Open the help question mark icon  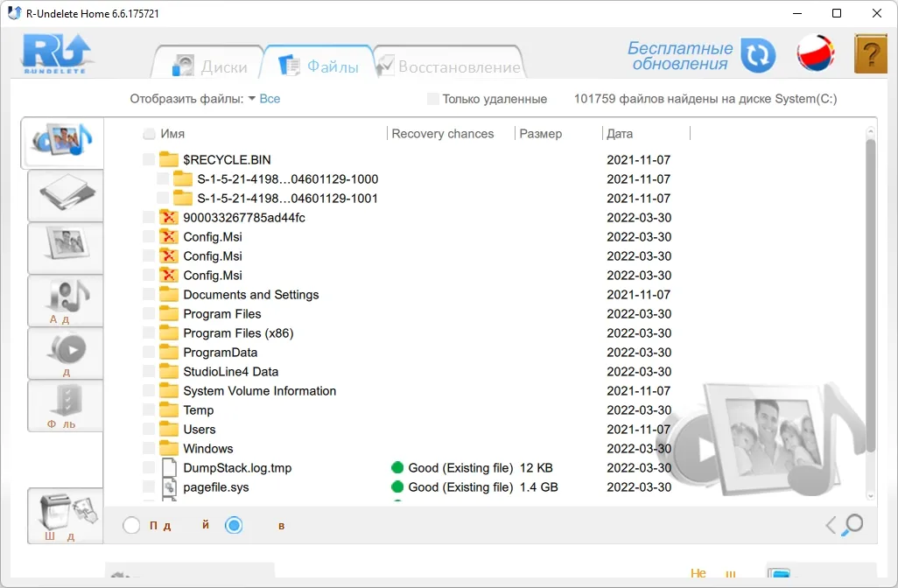click(x=871, y=54)
